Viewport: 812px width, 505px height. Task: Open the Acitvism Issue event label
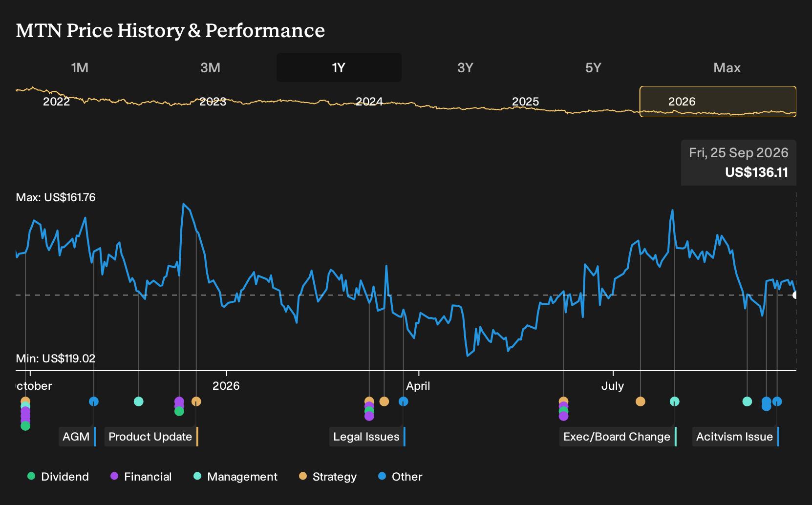pos(736,437)
